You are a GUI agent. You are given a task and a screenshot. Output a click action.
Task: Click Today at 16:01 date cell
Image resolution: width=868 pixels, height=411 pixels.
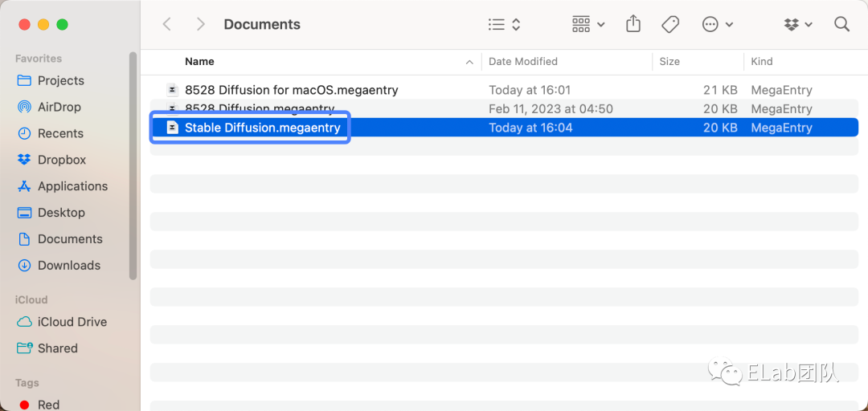coord(529,90)
